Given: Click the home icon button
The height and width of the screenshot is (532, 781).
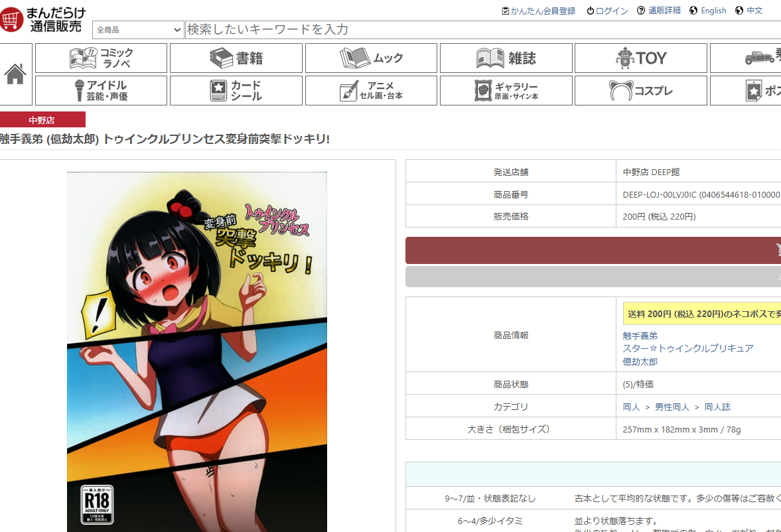Looking at the screenshot, I should 15,74.
